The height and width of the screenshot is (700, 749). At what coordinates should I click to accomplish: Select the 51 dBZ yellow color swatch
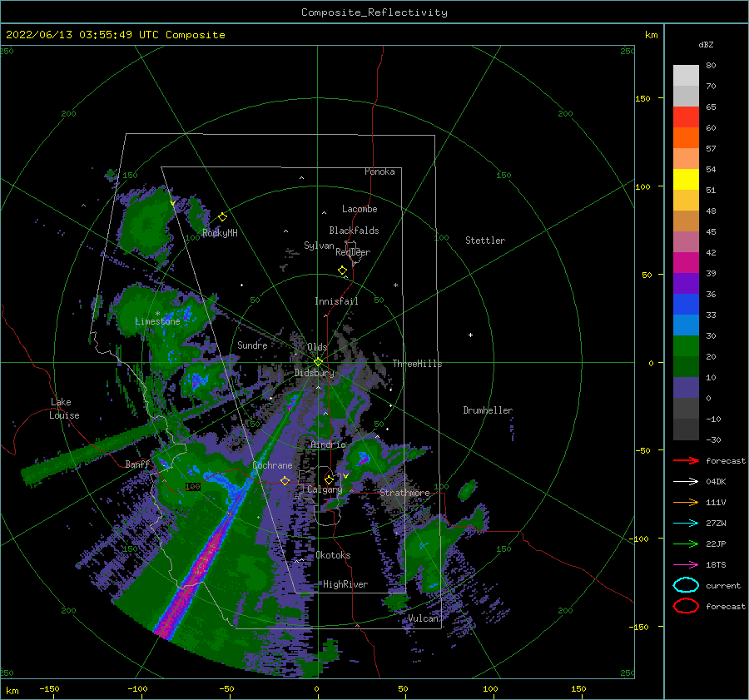686,179
